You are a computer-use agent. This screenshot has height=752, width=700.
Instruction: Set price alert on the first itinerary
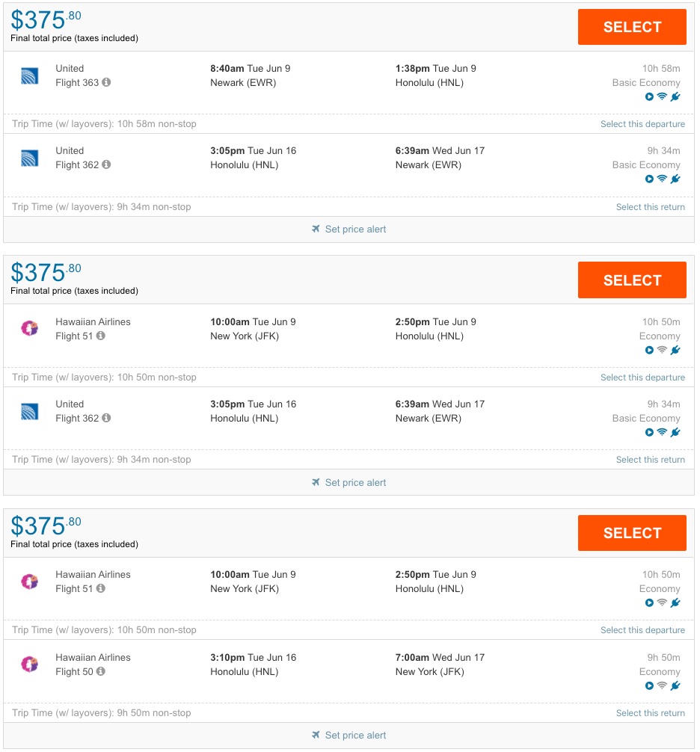point(355,229)
